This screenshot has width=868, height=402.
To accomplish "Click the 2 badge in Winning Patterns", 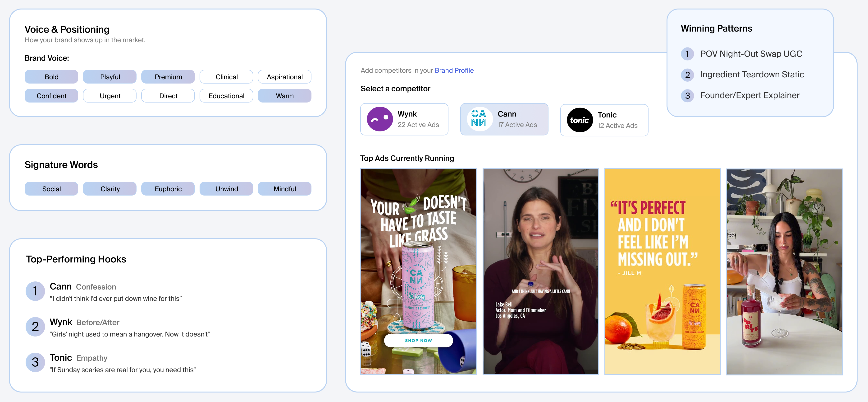I will click(x=687, y=75).
